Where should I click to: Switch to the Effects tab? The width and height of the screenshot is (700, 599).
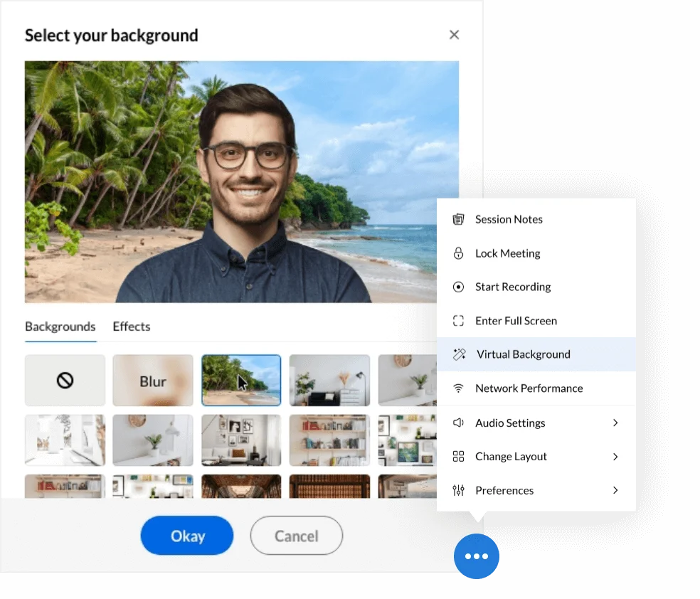131,327
